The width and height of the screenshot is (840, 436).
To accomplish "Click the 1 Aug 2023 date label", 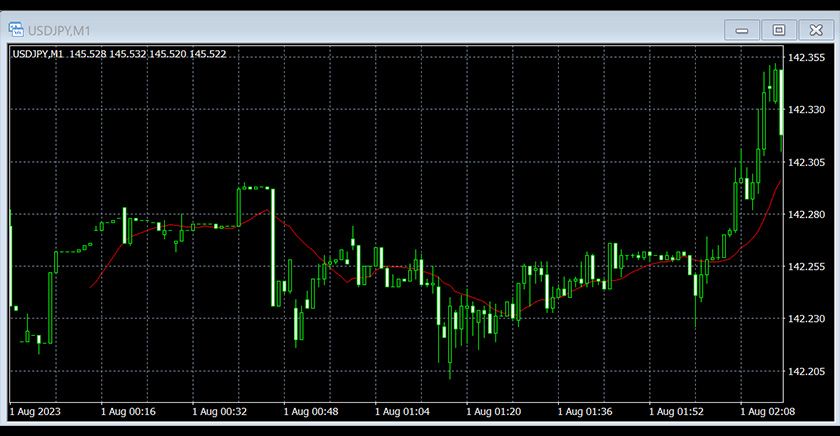I will [37, 411].
